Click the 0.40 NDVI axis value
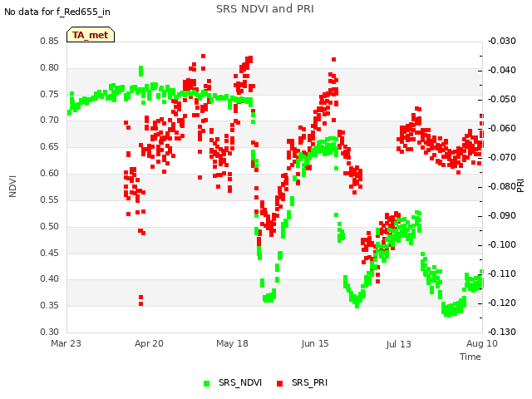Image resolution: width=532 pixels, height=399 pixels. click(x=50, y=279)
